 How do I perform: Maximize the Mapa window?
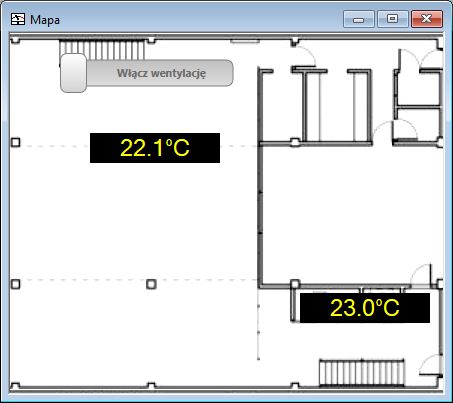tap(393, 19)
